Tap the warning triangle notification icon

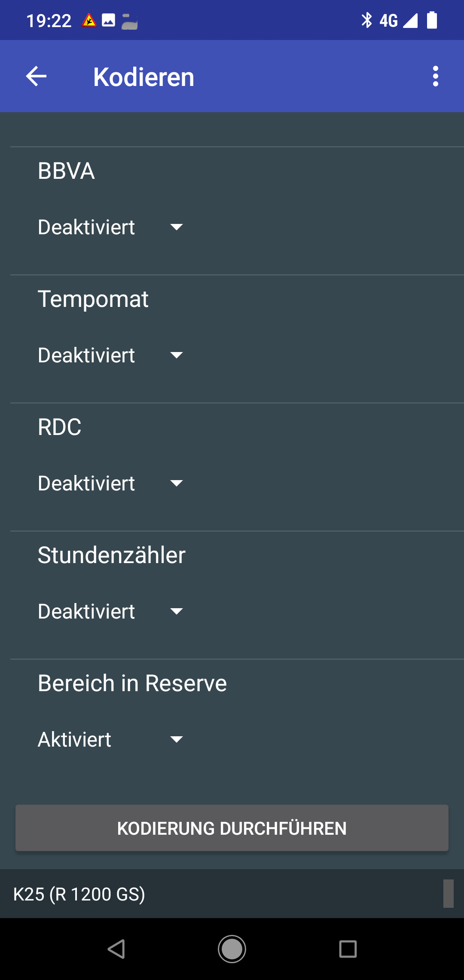89,20
